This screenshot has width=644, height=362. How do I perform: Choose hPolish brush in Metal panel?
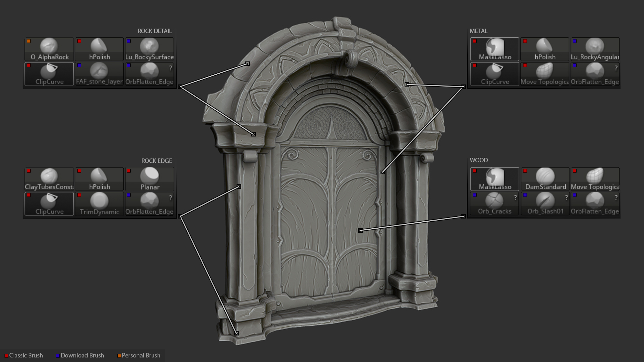[x=545, y=49]
